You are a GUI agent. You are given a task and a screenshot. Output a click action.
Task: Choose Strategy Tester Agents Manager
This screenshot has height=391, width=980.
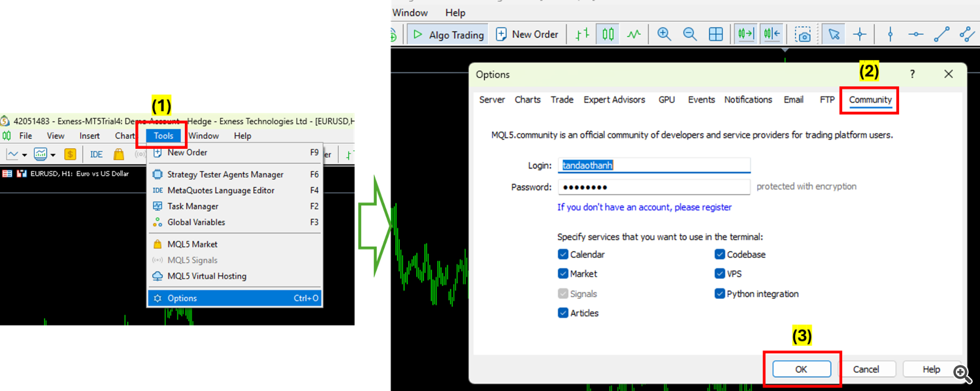click(235, 174)
